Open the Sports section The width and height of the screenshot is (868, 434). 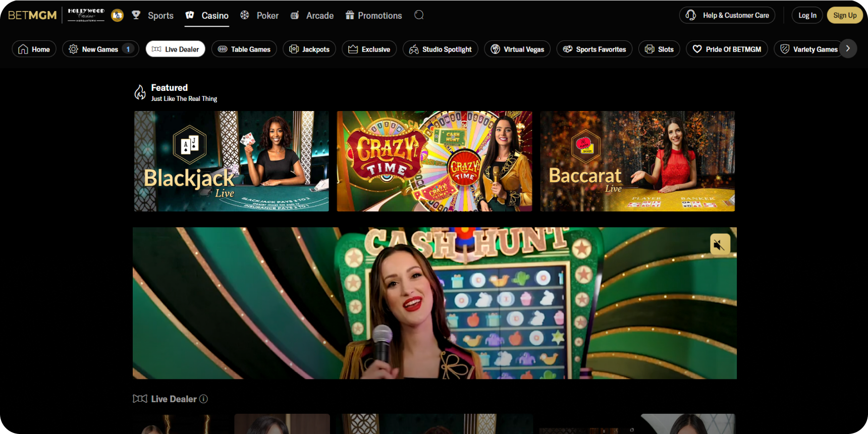click(x=152, y=16)
